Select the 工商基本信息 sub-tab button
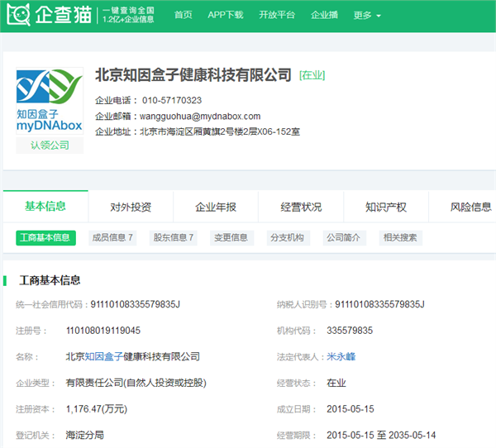This screenshot has height=448, width=496. 45,238
